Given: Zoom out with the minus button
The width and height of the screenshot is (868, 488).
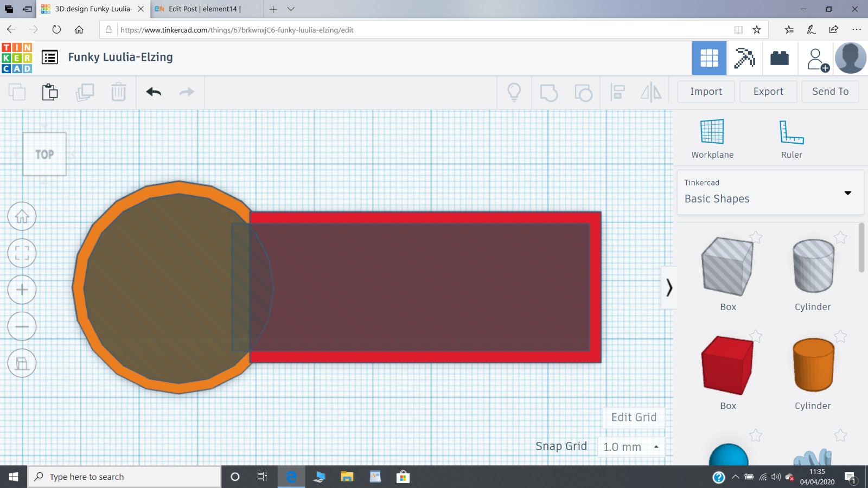Looking at the screenshot, I should (x=22, y=326).
